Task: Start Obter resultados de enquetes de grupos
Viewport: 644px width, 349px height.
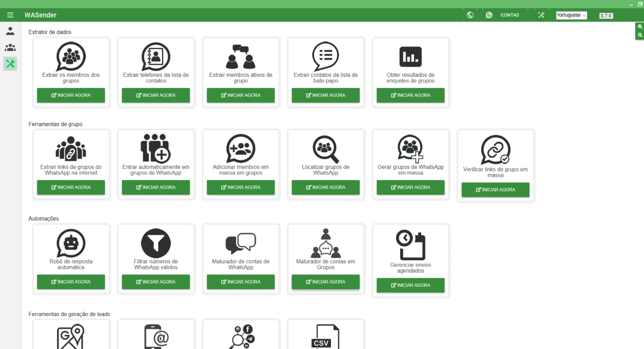Action: pyautogui.click(x=410, y=95)
